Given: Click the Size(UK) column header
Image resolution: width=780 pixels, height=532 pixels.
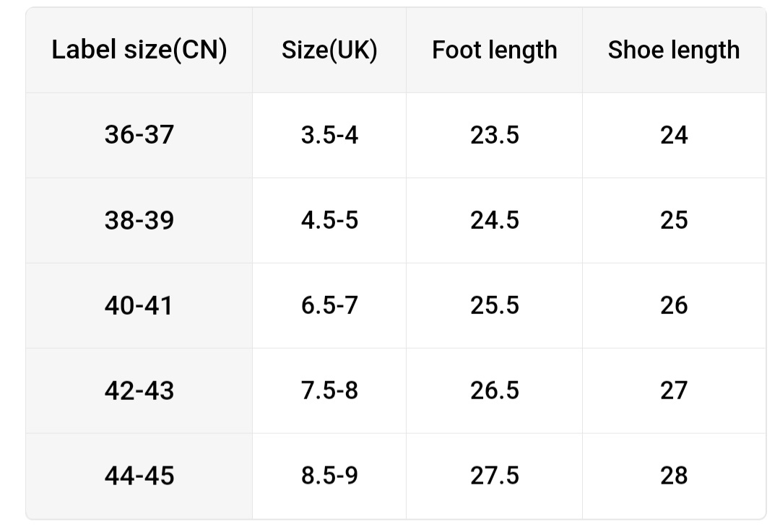Looking at the screenshot, I should [x=329, y=50].
